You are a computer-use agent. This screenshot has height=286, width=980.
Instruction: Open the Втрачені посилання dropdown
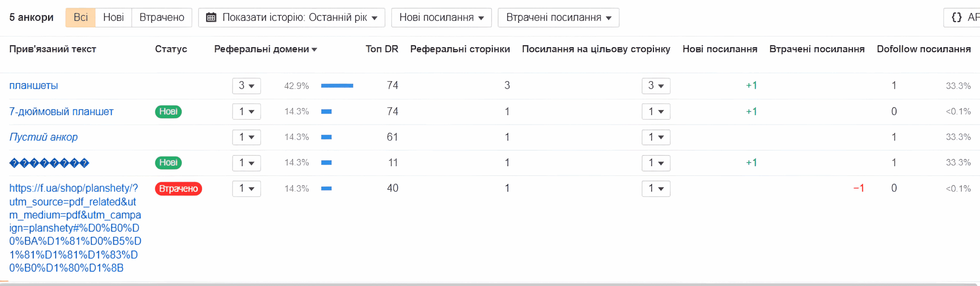(559, 18)
